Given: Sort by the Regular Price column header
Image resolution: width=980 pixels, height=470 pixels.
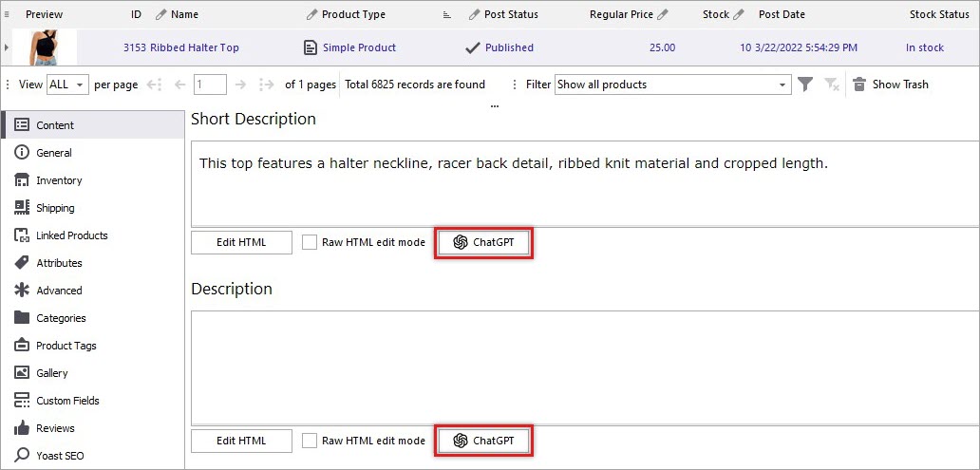Looking at the screenshot, I should click(x=622, y=14).
